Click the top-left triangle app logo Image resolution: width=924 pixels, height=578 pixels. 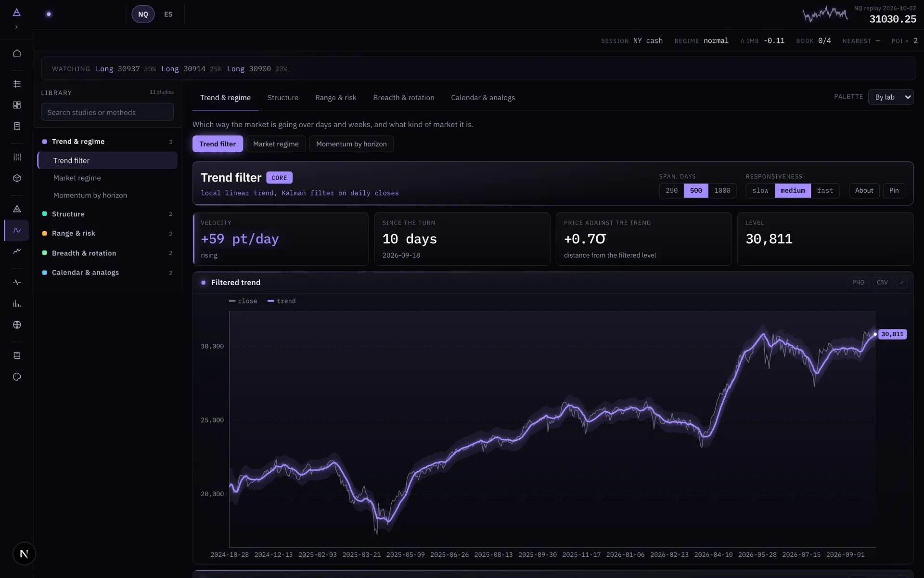(16, 13)
